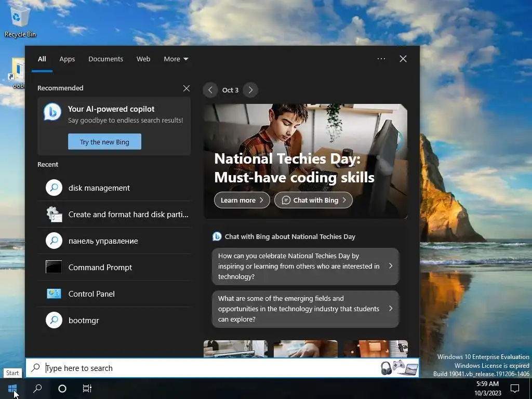Select the recent 'bootmgr' entry
Screen dimensions: 532x399
114,320
